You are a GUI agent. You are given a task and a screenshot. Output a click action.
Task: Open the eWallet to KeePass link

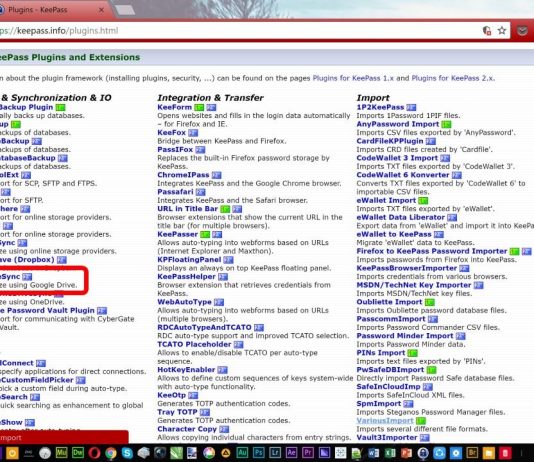point(394,235)
